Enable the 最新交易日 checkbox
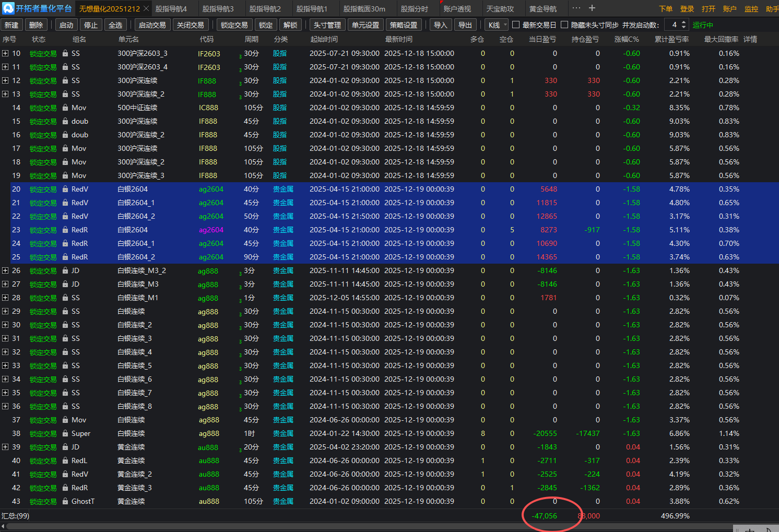 [516, 25]
